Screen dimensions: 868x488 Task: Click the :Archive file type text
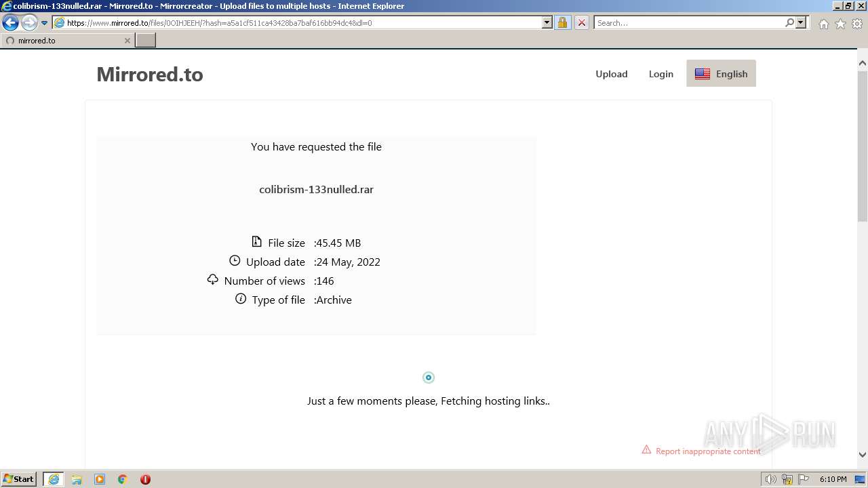click(x=332, y=300)
